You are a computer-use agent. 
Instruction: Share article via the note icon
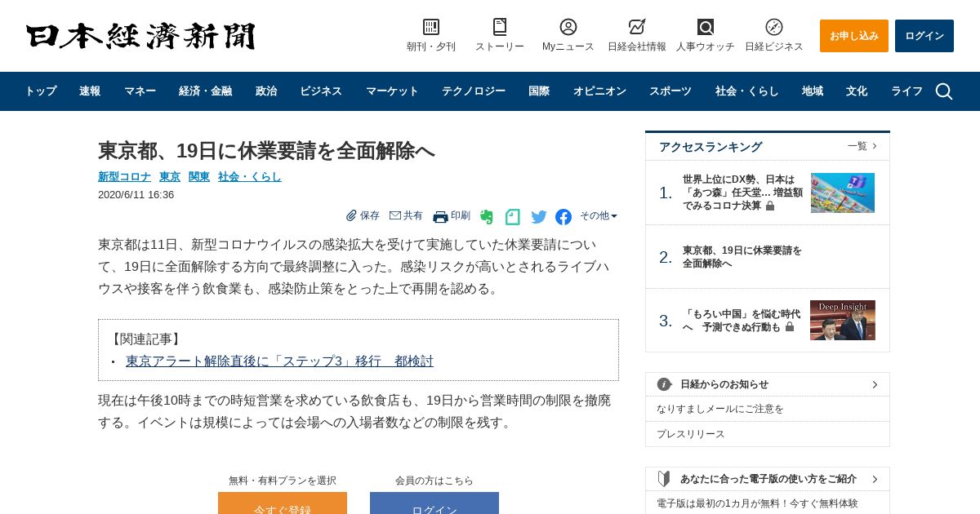(513, 217)
